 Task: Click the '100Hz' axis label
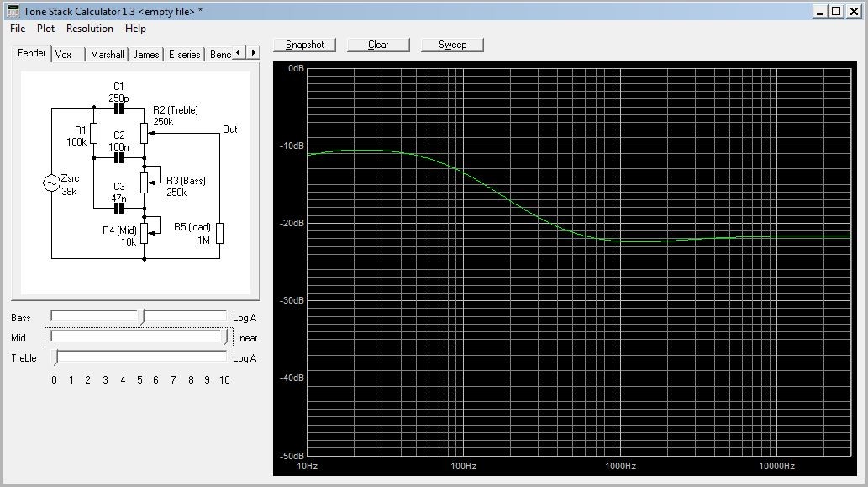click(463, 466)
